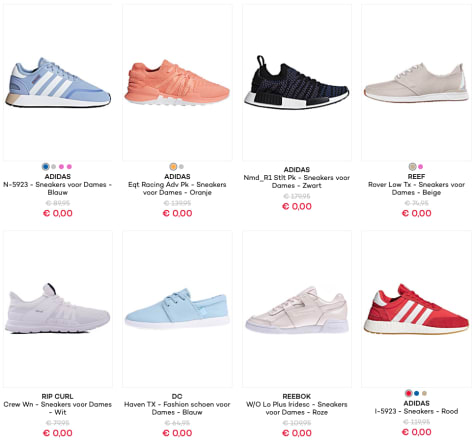Pick orange color swatch for Eqt Racing
This screenshot has height=445, width=475.
(173, 167)
